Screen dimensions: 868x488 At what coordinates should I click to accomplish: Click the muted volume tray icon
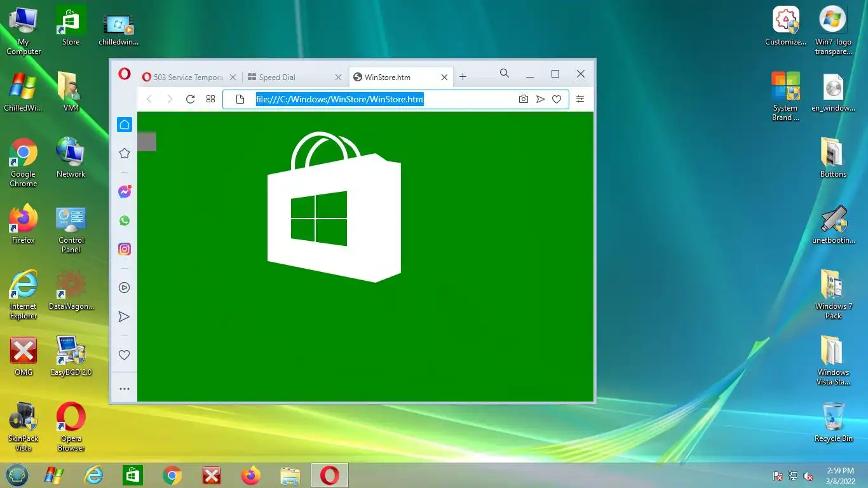coord(809,476)
